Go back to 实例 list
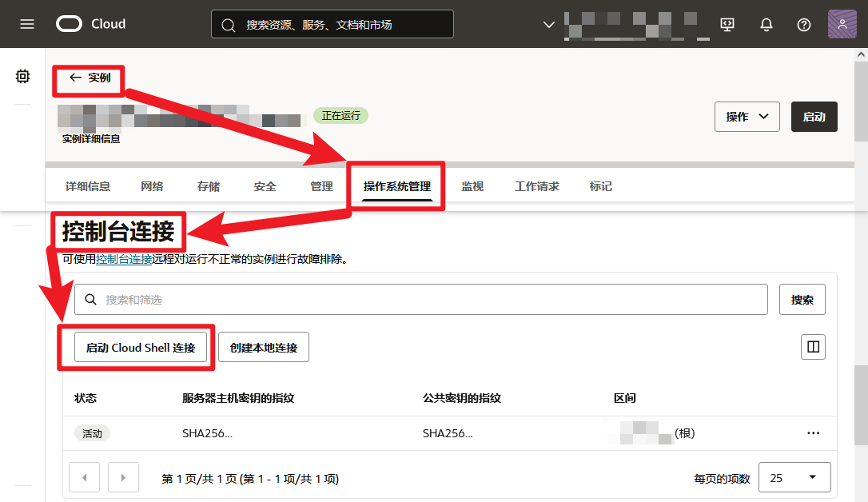This screenshot has width=868, height=502. tap(90, 78)
